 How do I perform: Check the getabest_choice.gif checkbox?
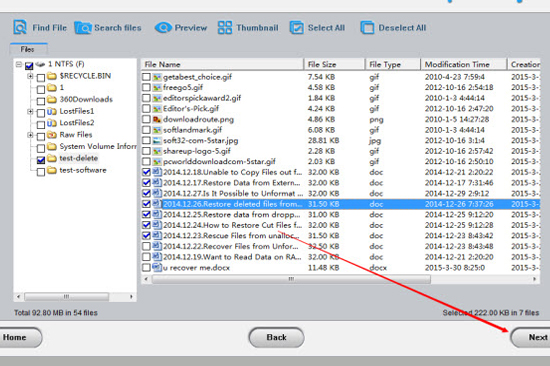(146, 77)
